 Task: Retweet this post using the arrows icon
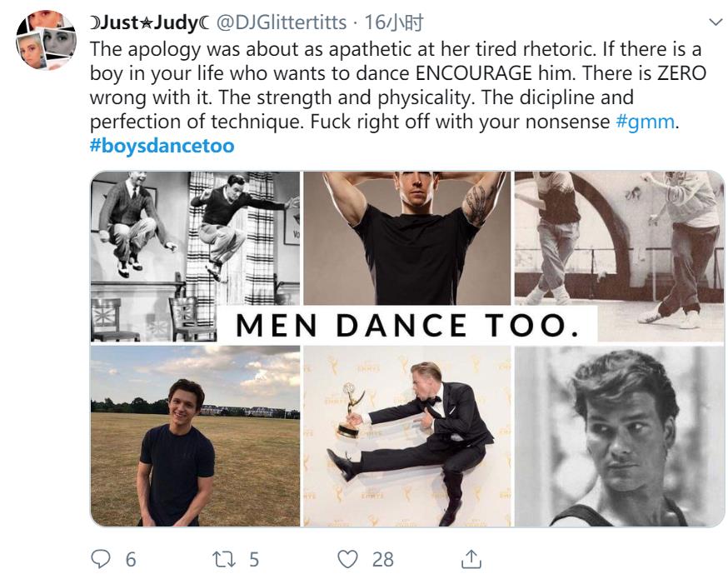click(225, 558)
